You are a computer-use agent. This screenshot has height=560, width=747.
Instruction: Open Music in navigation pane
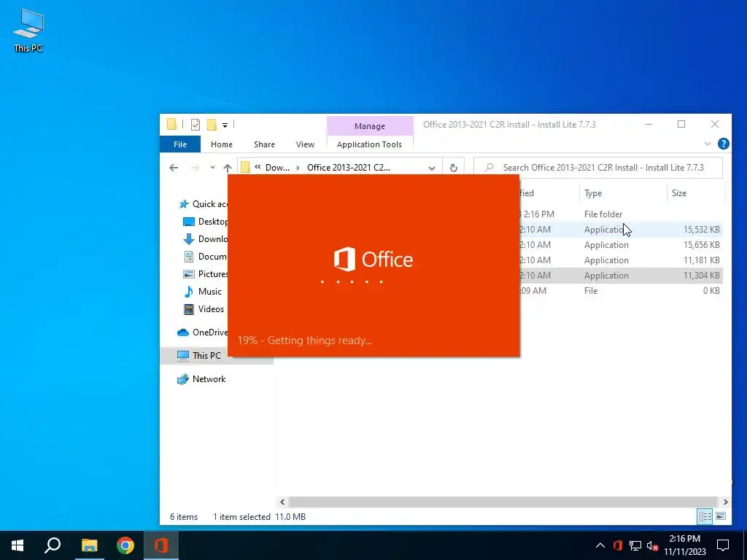pos(203,292)
